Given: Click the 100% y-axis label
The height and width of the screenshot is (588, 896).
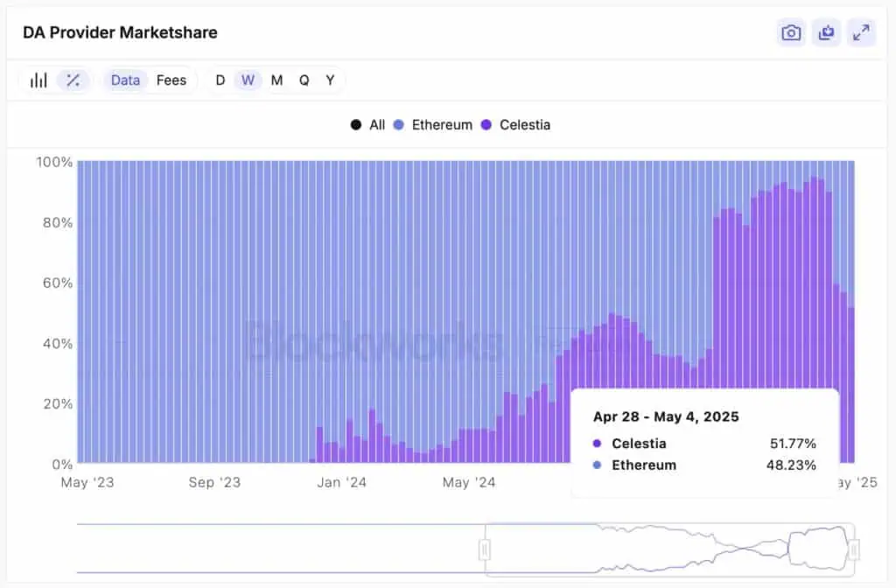Looking at the screenshot, I should pos(54,162).
